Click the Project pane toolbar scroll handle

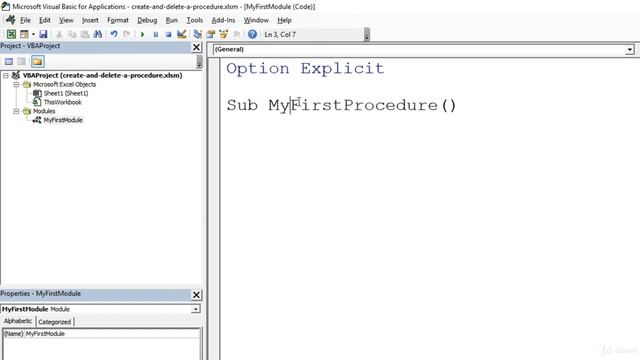tap(199, 62)
